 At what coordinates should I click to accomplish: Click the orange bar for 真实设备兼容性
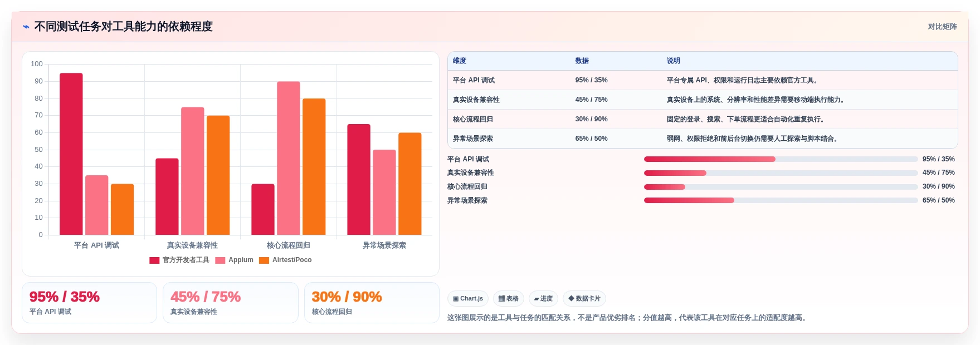pos(218,175)
